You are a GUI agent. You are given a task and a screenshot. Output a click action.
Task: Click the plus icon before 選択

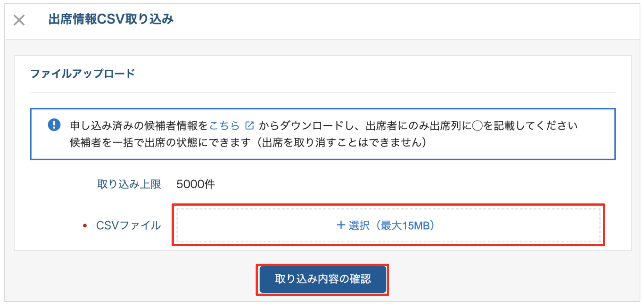[341, 225]
